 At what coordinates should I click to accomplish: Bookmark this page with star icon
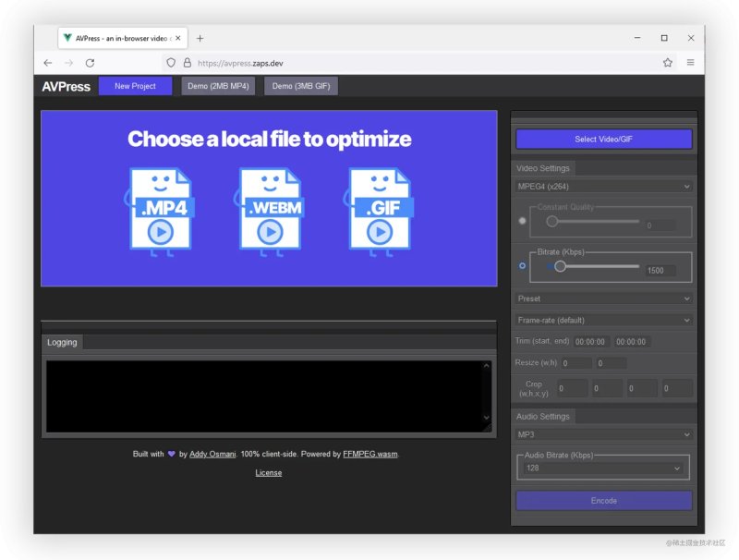(x=667, y=63)
